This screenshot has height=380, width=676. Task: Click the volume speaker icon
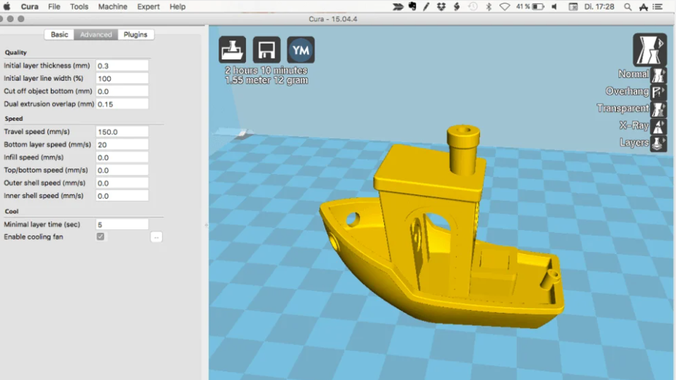pos(554,6)
